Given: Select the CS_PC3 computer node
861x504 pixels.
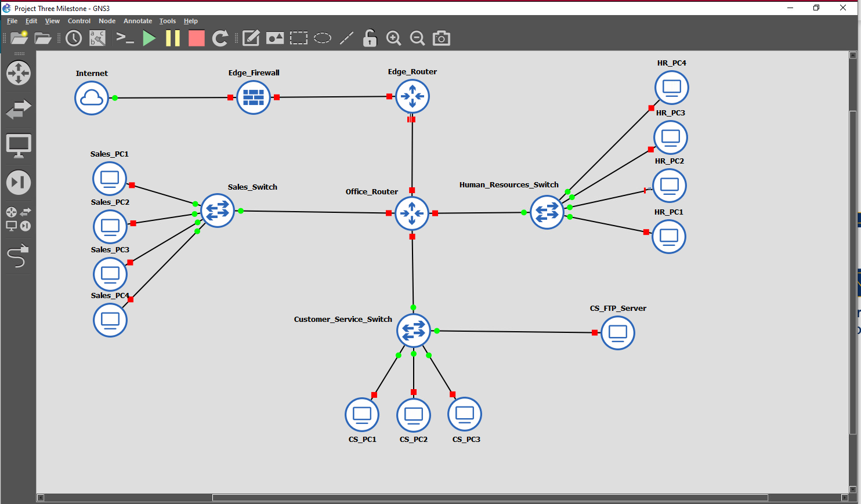Looking at the screenshot, I should [x=465, y=414].
